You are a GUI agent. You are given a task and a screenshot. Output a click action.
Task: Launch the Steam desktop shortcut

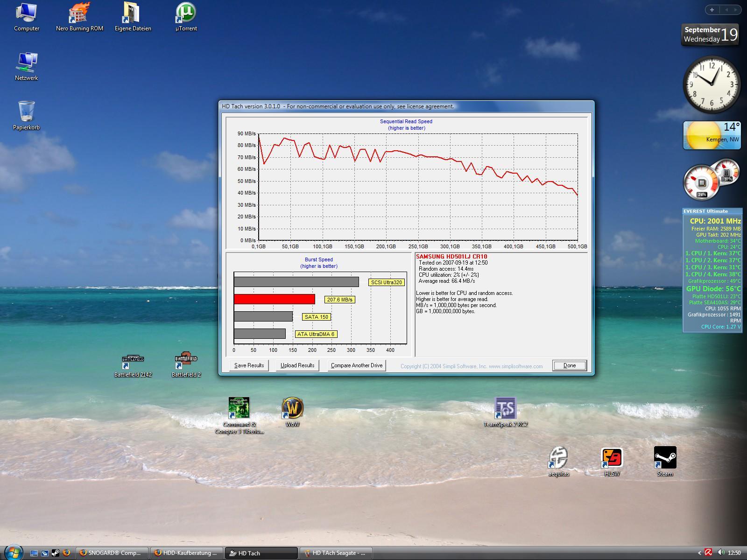click(665, 462)
